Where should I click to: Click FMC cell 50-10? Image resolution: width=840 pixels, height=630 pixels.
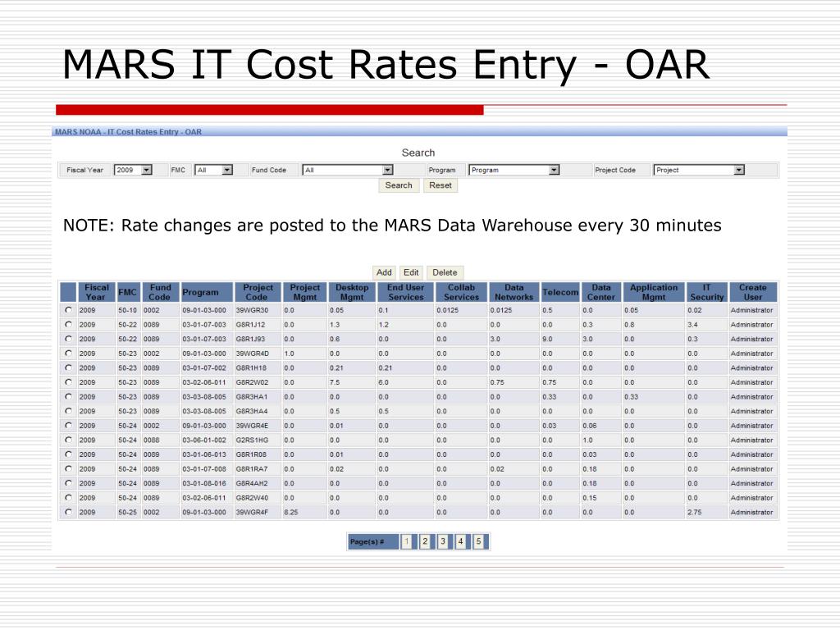pyautogui.click(x=127, y=310)
